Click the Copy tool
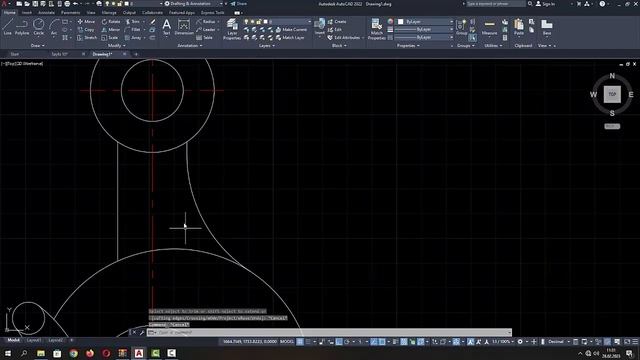The image size is (640, 360). point(86,29)
